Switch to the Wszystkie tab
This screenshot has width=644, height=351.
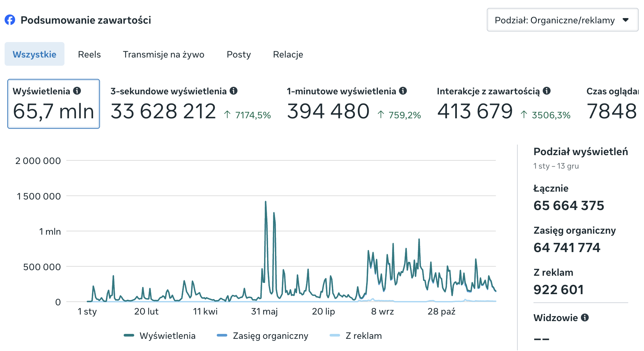(35, 54)
